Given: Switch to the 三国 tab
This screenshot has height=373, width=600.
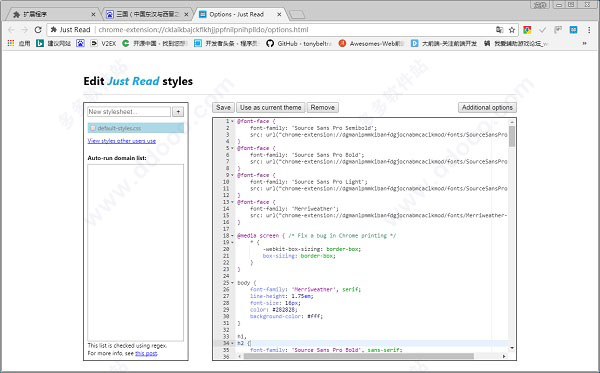Looking at the screenshot, I should 147,14.
